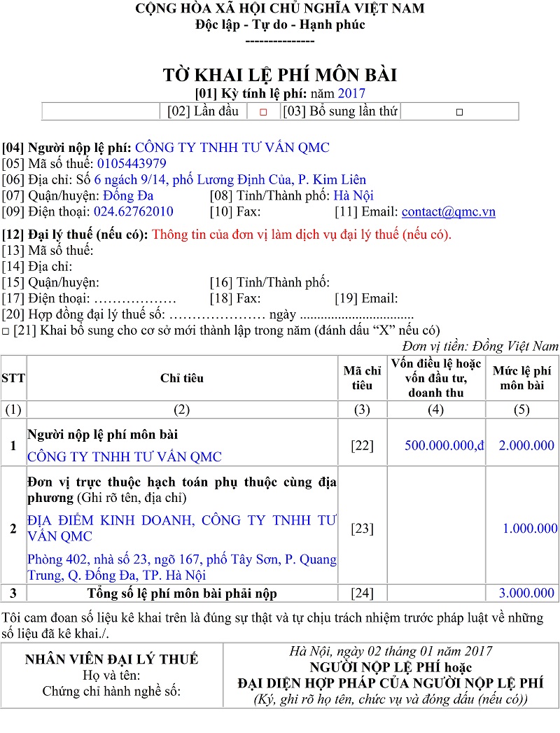Click indicator code [22]
The height and width of the screenshot is (733, 560).
coord(363,446)
